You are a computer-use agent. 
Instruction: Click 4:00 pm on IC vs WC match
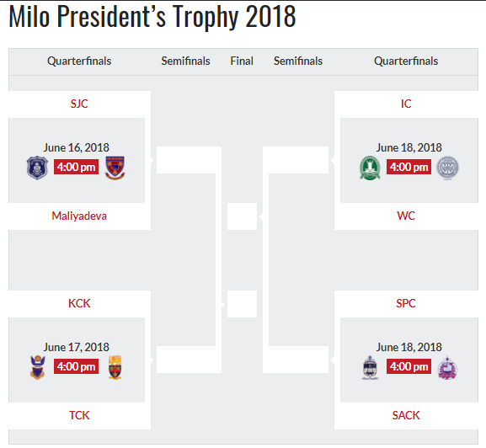pos(409,167)
